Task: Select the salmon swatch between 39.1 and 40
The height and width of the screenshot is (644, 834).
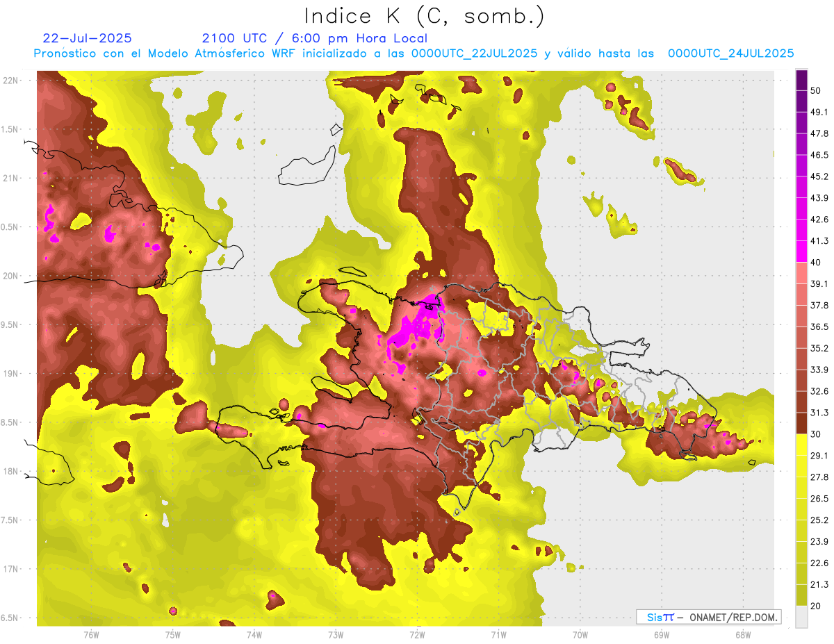Action: [x=801, y=274]
